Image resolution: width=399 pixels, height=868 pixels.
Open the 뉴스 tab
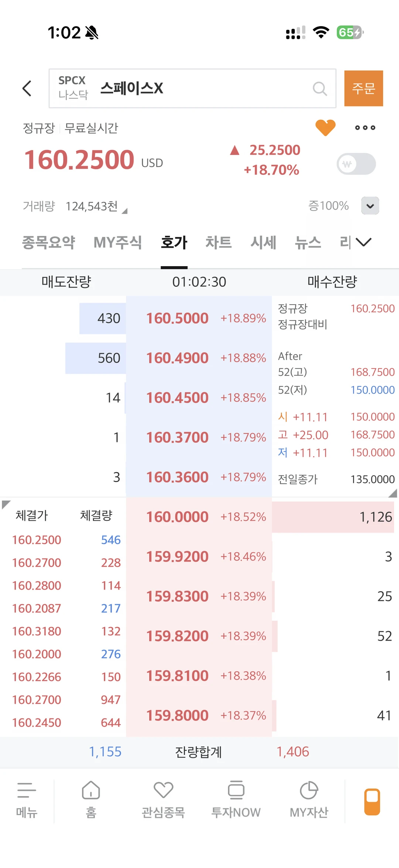point(308,243)
